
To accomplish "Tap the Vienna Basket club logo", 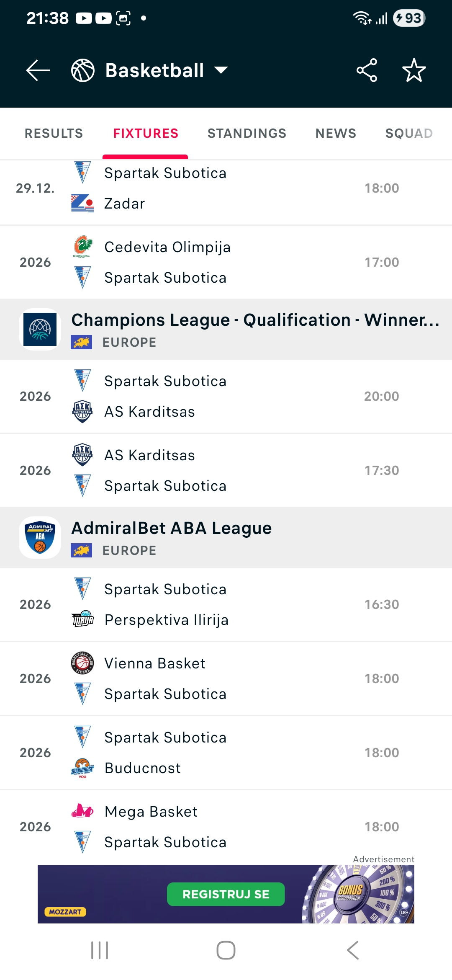I will pyautogui.click(x=82, y=663).
